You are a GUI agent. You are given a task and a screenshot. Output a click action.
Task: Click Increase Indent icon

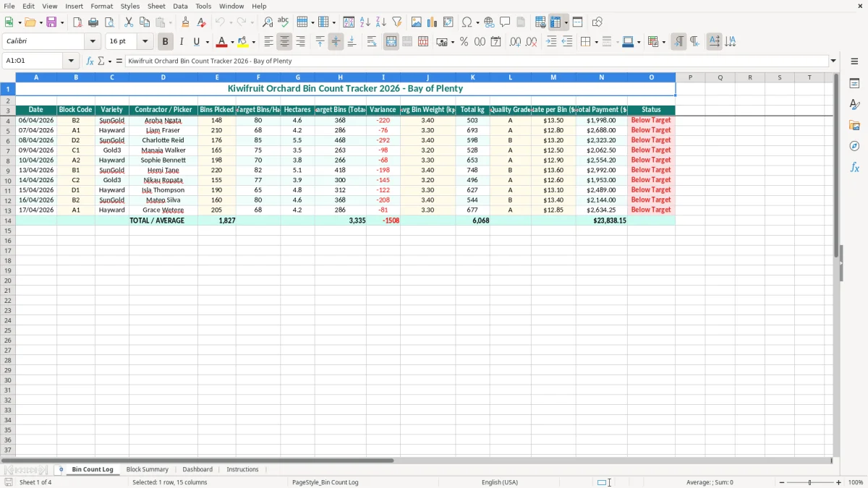point(551,42)
